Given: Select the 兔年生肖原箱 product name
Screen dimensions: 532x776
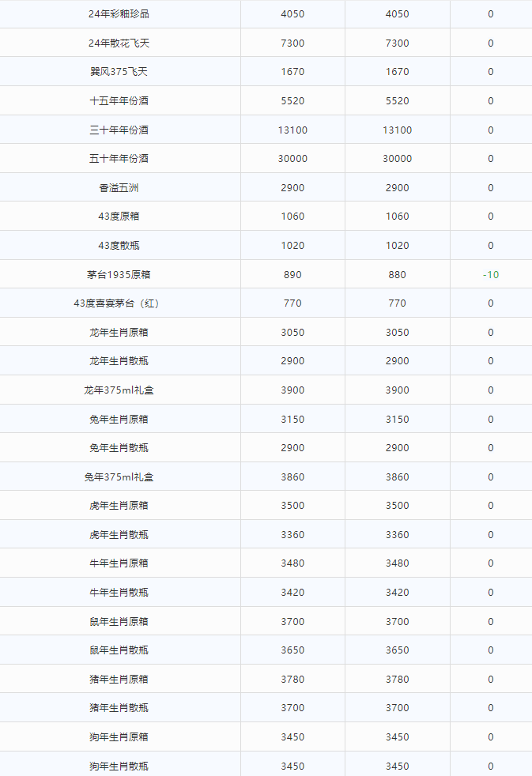Looking at the screenshot, I should click(x=119, y=419).
